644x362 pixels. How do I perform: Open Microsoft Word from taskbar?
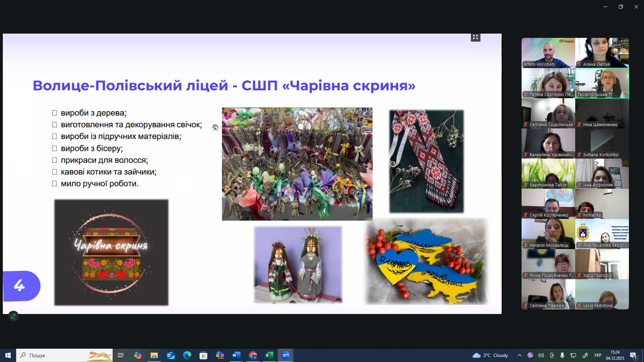[x=236, y=355]
